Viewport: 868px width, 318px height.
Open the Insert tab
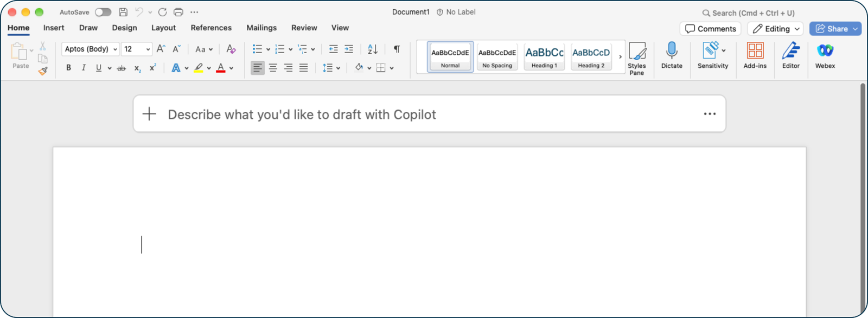(54, 28)
